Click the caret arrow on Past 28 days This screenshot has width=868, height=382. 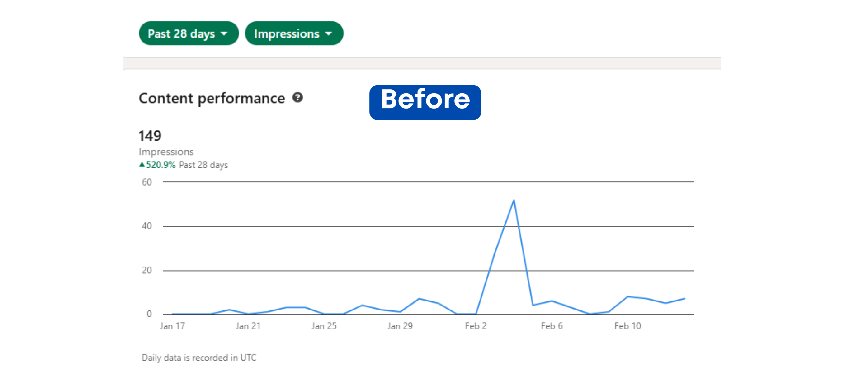(x=224, y=34)
